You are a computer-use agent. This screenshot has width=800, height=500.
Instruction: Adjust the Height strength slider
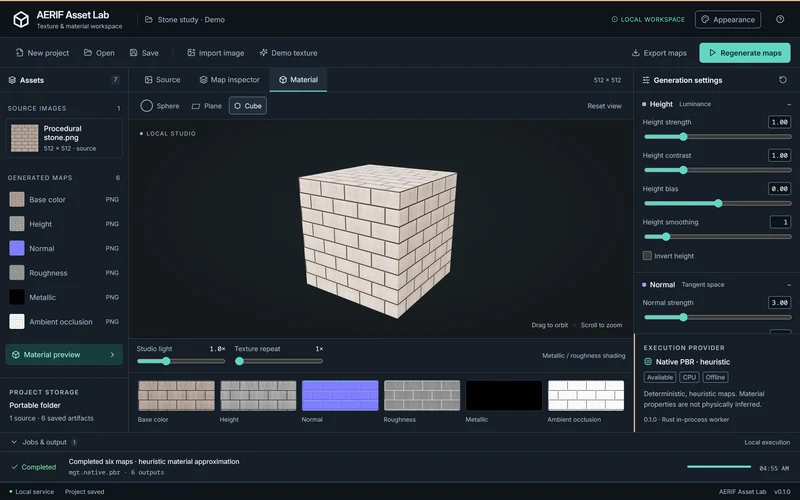coord(718,137)
